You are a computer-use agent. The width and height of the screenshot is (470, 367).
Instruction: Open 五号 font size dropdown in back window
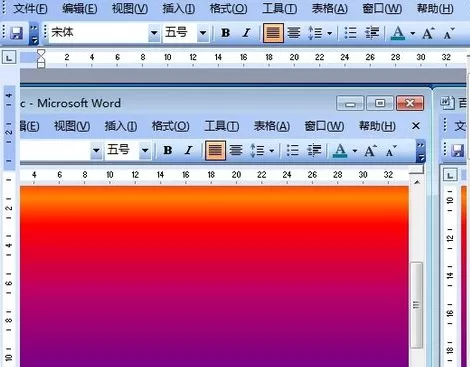[x=203, y=33]
